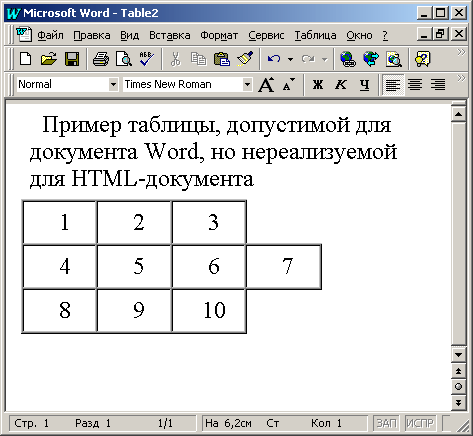Print the document using printer icon

100,59
